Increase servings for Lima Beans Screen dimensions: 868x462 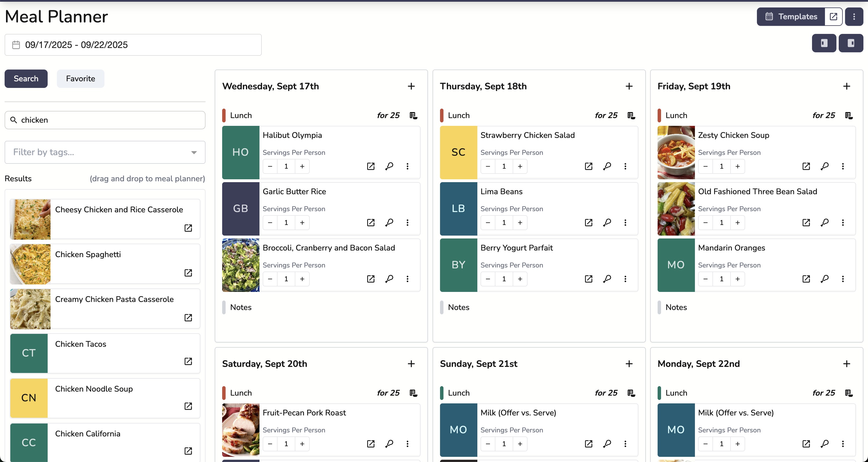point(520,223)
